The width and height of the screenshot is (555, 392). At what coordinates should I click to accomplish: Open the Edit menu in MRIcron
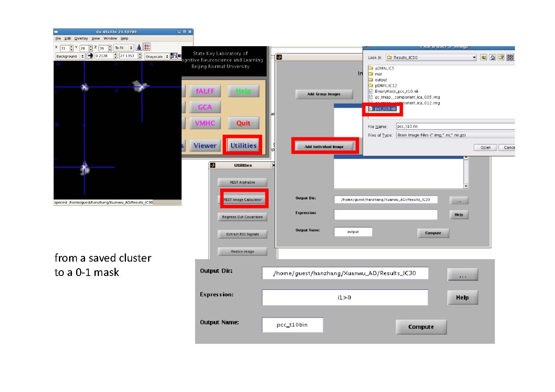[x=67, y=38]
